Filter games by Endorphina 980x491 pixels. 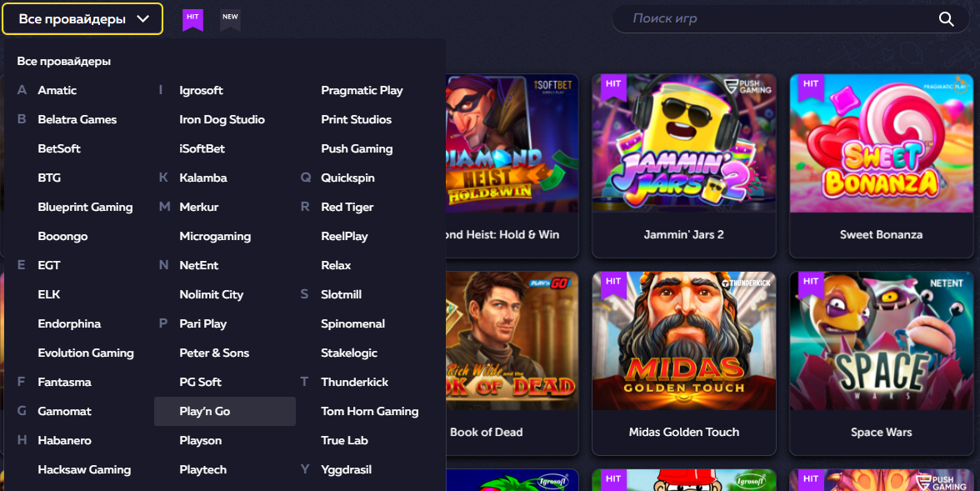click(x=68, y=324)
